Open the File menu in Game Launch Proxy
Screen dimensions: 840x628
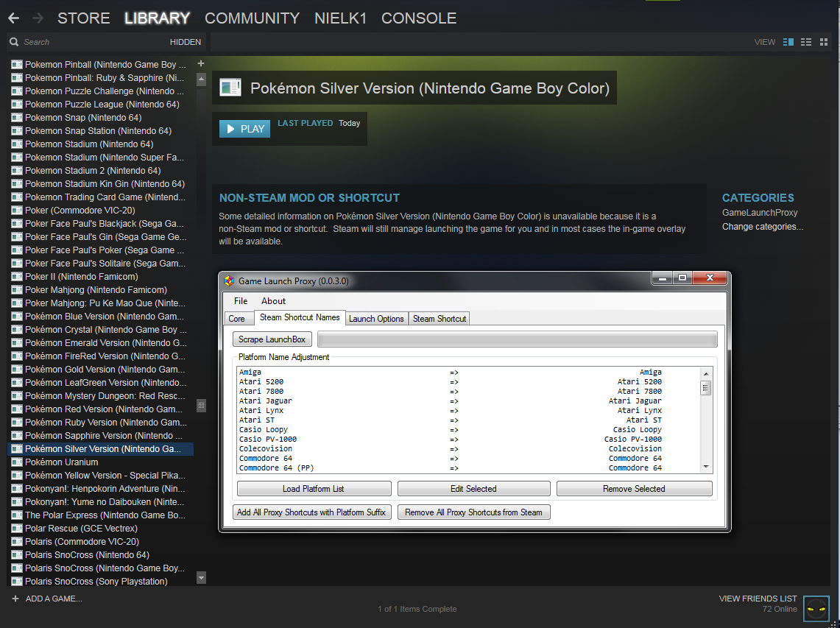[241, 301]
